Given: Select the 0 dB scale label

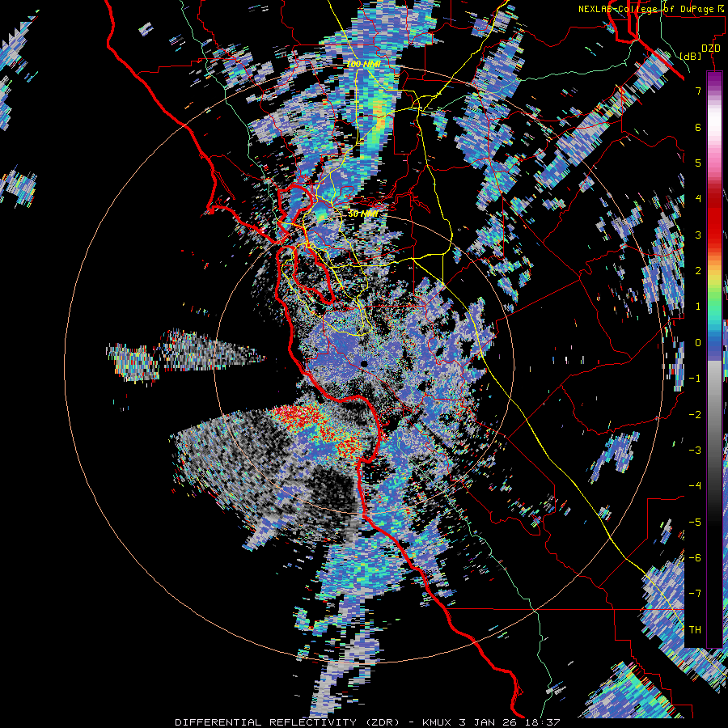Looking at the screenshot, I should [698, 342].
